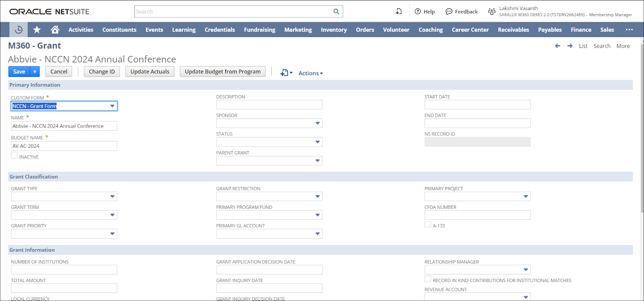Enable the A-133 checkbox
The width and height of the screenshot is (644, 301).
(x=428, y=224)
